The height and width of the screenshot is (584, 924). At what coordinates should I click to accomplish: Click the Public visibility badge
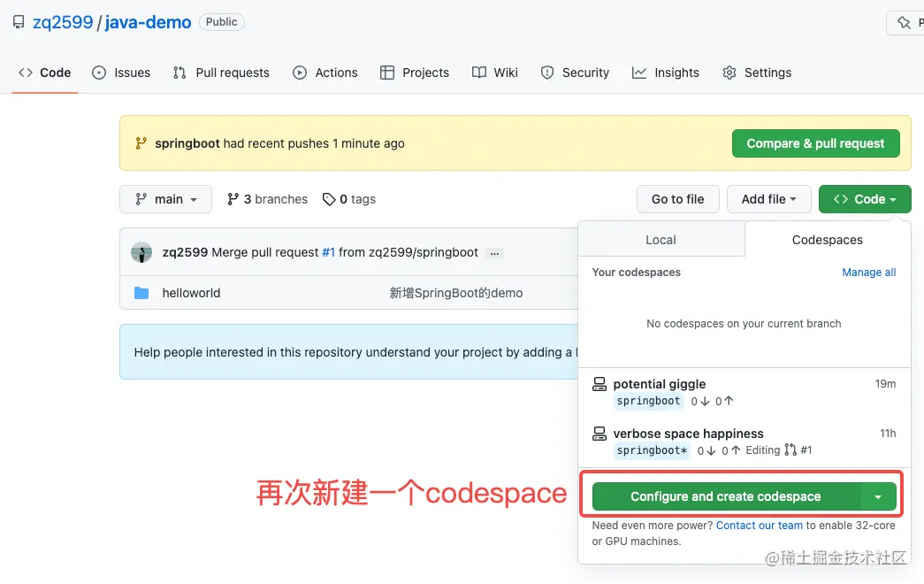click(x=222, y=22)
